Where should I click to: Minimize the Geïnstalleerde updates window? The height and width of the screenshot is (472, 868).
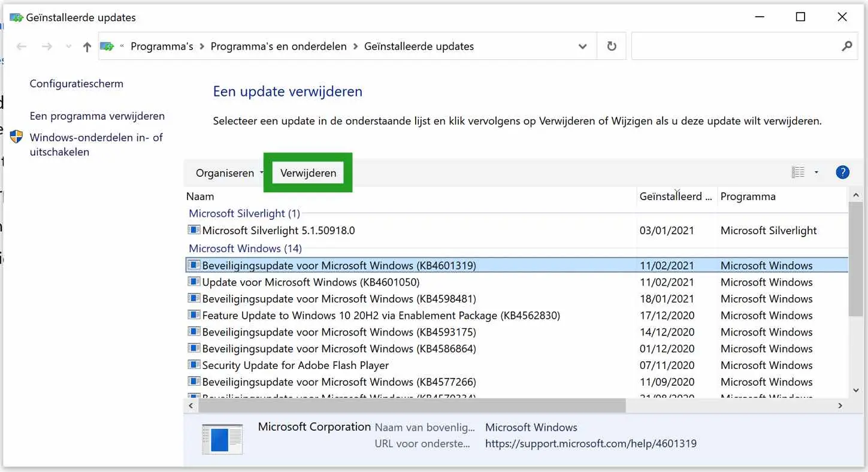pos(759,17)
